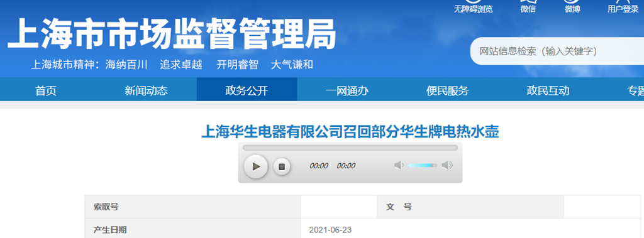Adjust the audio volume slider

tap(423, 165)
